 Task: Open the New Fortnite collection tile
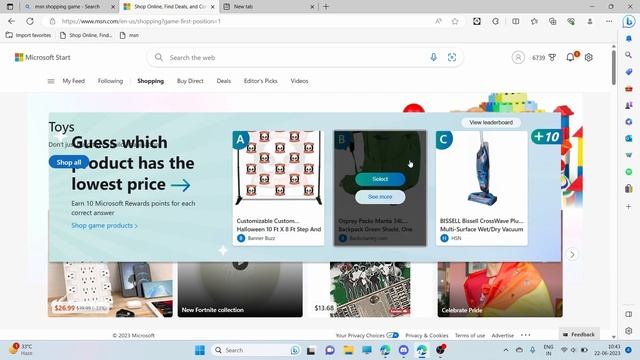[240, 289]
